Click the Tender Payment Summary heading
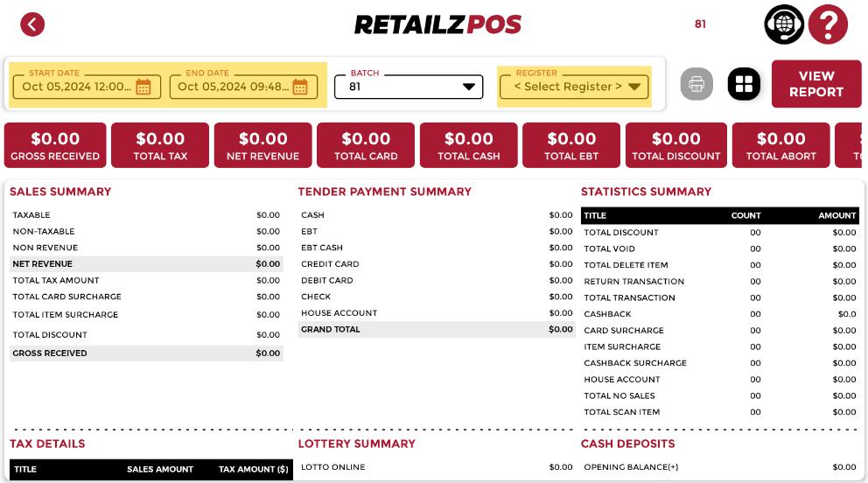Image resolution: width=868 pixels, height=483 pixels. tap(385, 192)
